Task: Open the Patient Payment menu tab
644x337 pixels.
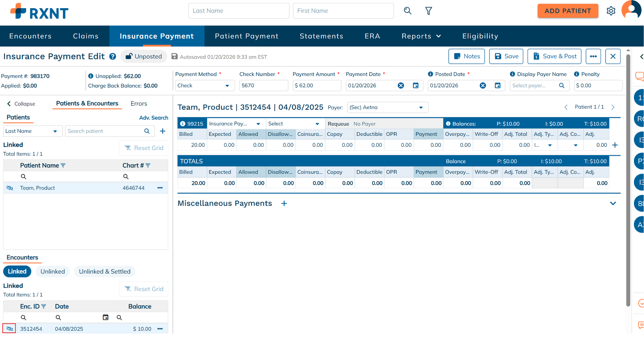Action: (x=247, y=36)
